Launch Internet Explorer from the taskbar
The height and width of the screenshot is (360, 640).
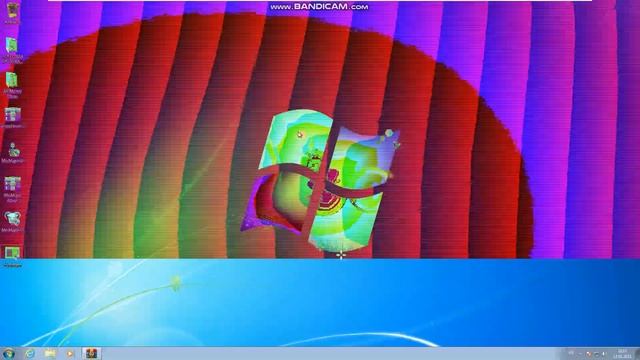[30, 353]
